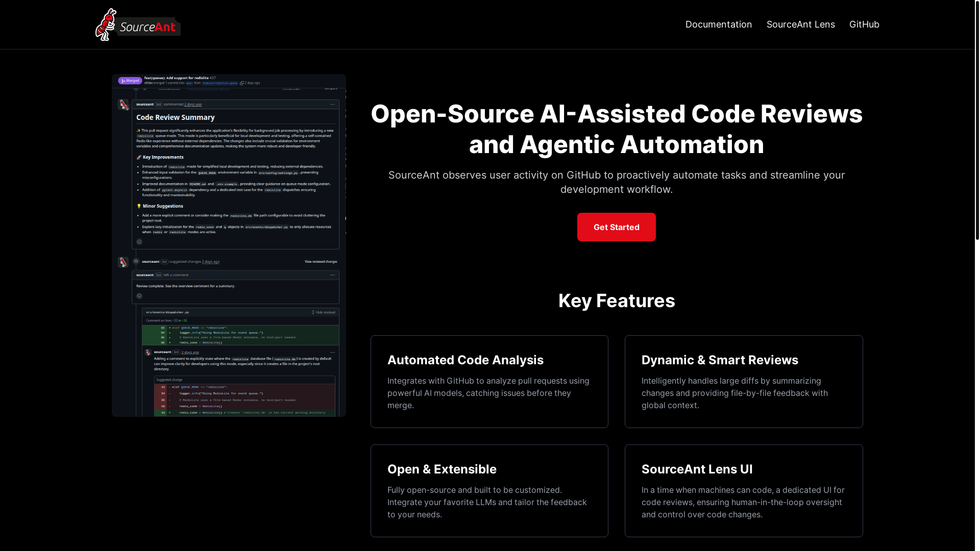Screen dimensions: 980x551
Task: Click the SourceAnt logo
Action: pyautogui.click(x=138, y=24)
